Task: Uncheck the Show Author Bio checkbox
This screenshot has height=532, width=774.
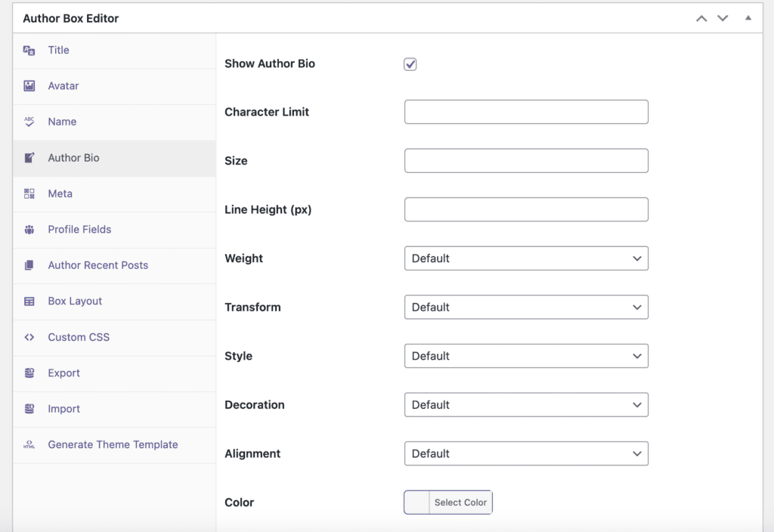Action: 410,64
